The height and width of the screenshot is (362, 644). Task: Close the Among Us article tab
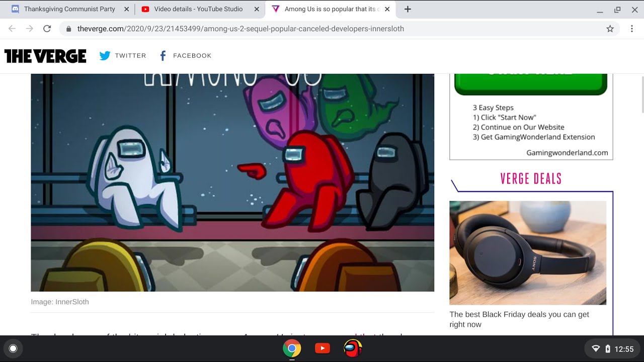click(387, 9)
